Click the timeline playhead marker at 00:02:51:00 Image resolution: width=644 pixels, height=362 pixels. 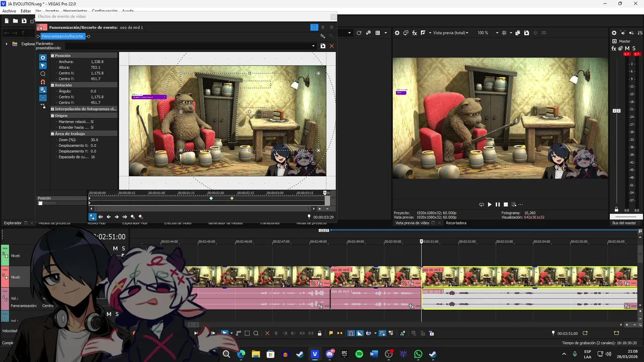(422, 242)
